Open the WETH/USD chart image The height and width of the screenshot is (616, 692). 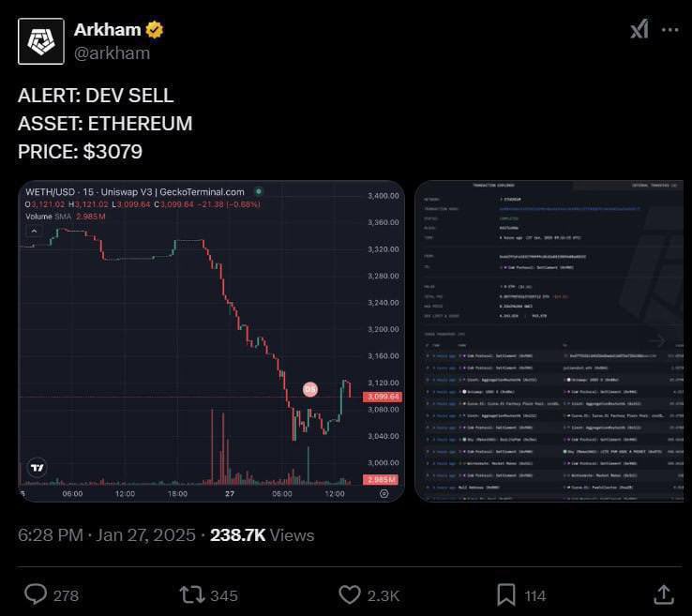tap(211, 340)
